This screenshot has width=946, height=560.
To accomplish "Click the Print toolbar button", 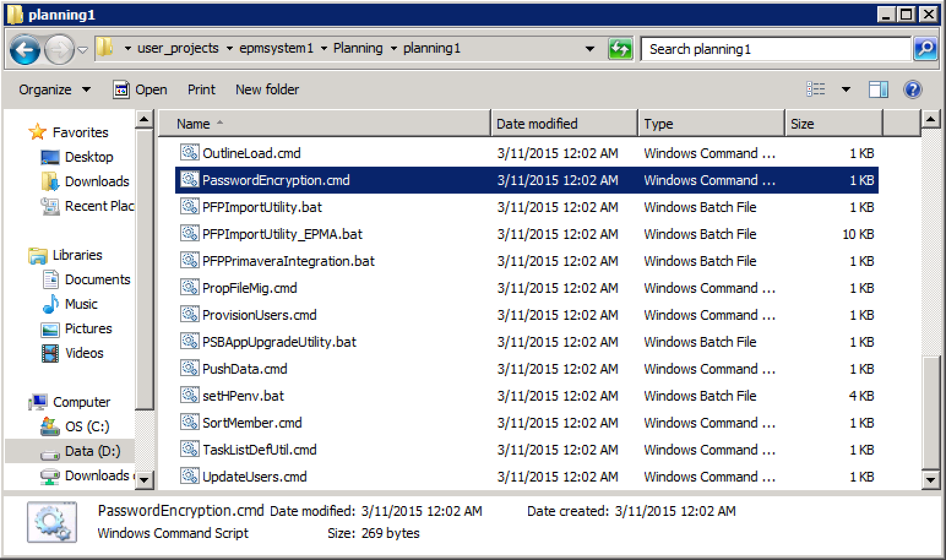I will (201, 89).
